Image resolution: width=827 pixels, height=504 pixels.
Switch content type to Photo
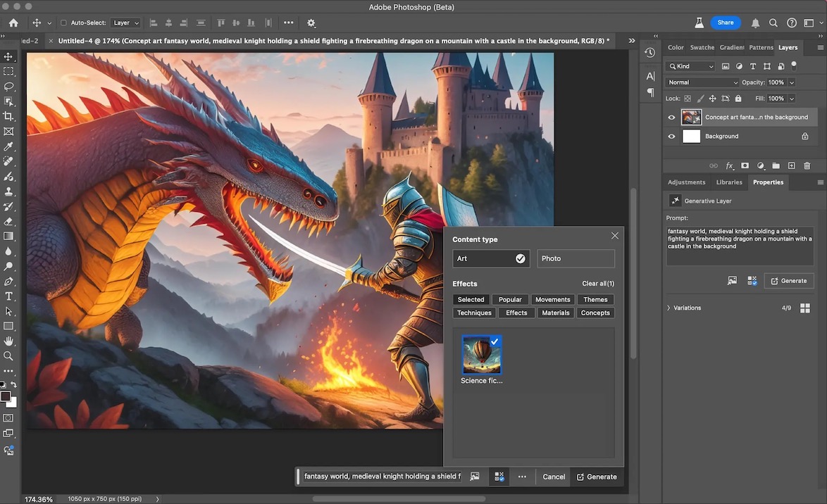[575, 258]
